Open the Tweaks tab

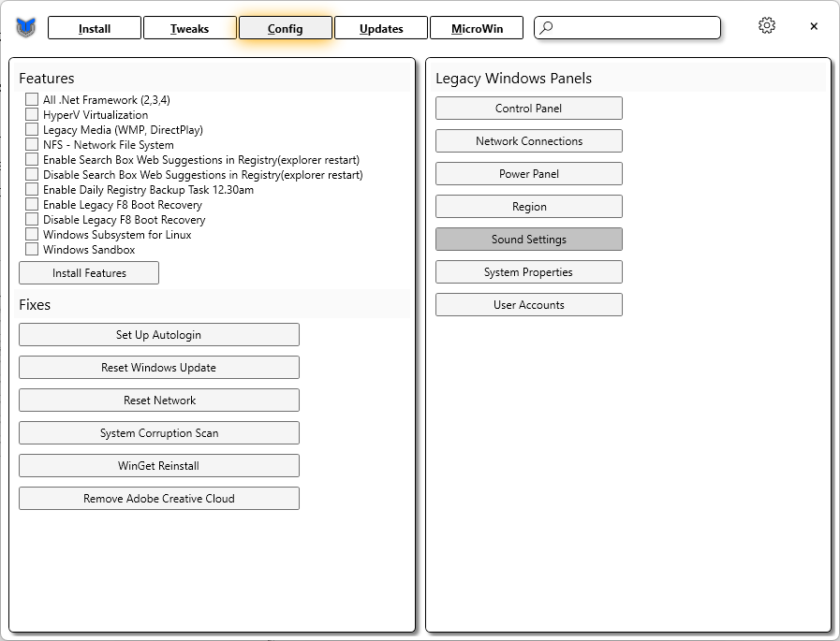[x=189, y=28]
